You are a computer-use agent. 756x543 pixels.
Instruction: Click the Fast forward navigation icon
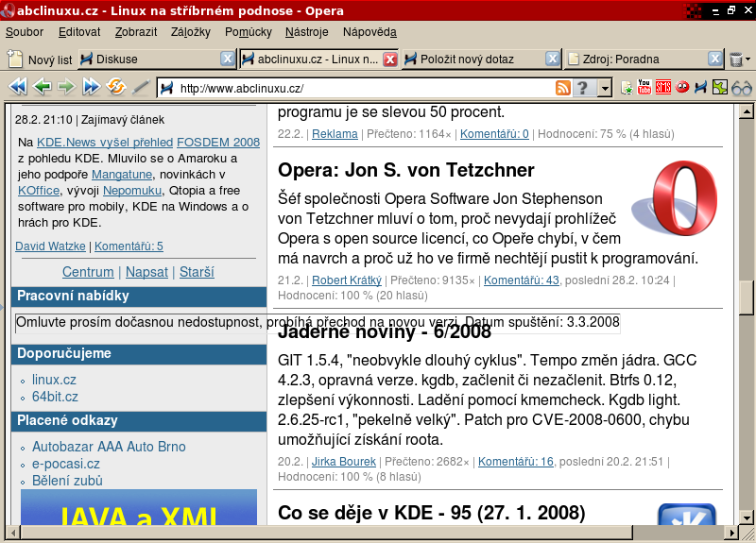point(91,87)
